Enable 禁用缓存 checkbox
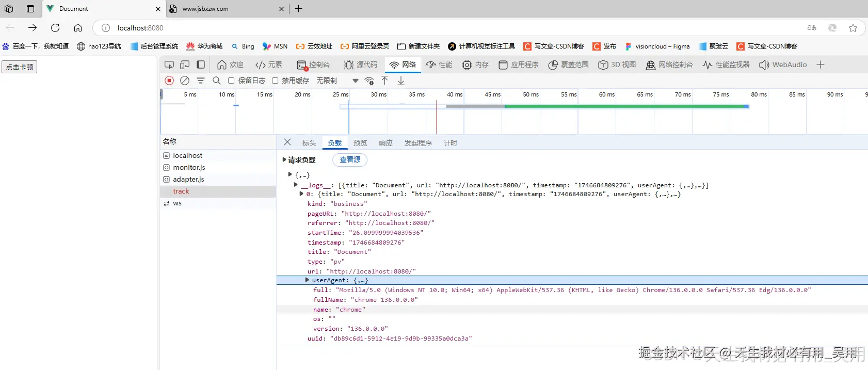 coord(275,81)
